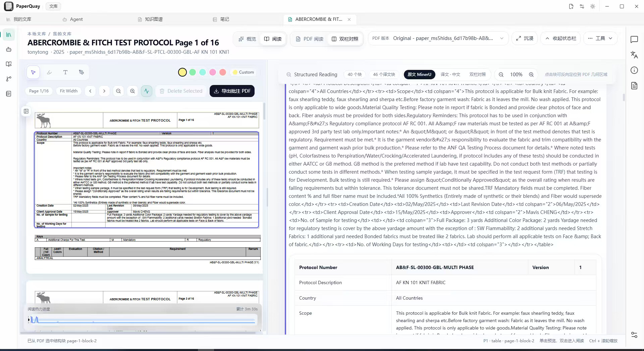Collapse status bar with 收起状态栏
Screen dimensions: 644x351
[561, 38]
